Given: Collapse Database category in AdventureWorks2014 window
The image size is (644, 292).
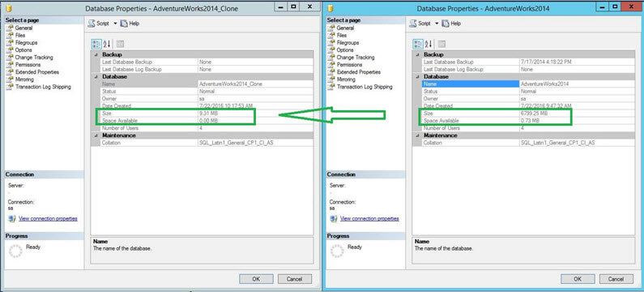Looking at the screenshot, I should 418,77.
